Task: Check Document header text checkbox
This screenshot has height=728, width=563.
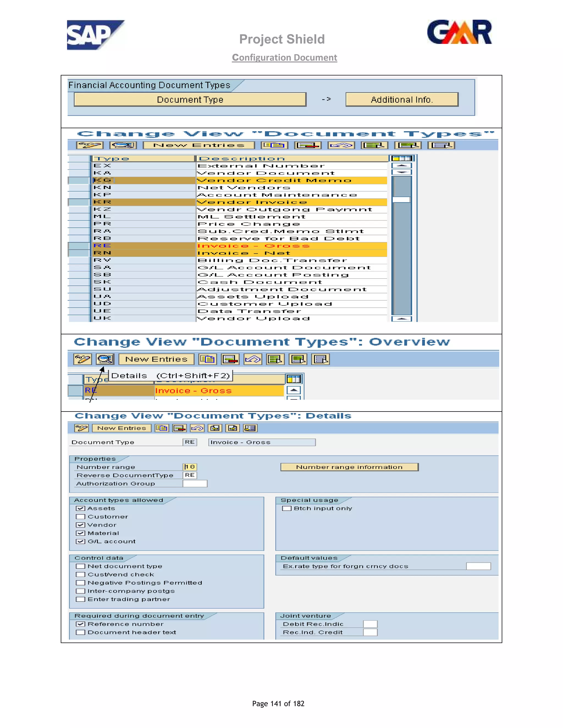Action: point(80,632)
